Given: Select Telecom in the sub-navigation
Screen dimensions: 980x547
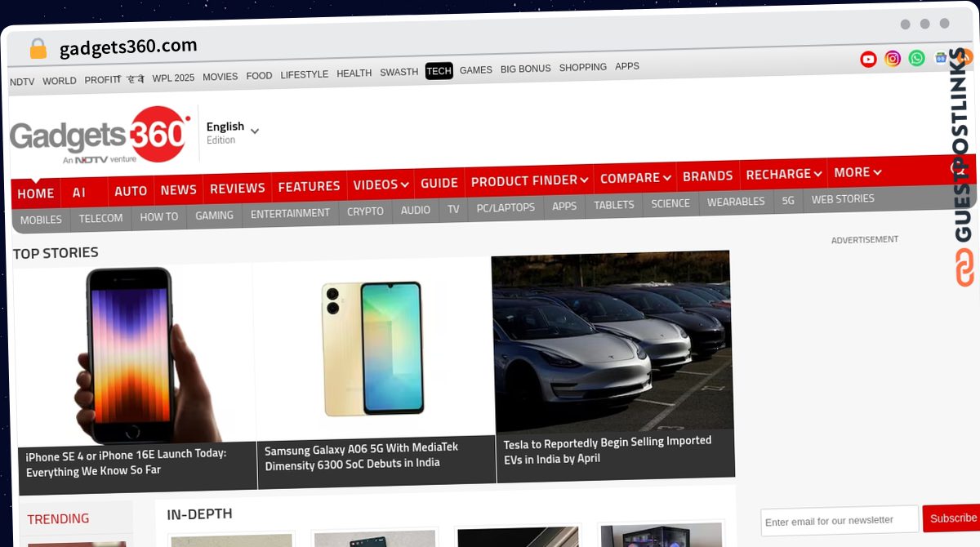Looking at the screenshot, I should click(101, 218).
